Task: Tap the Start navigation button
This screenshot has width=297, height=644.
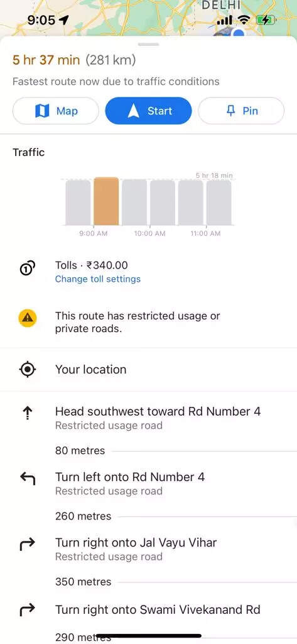Action: point(148,111)
